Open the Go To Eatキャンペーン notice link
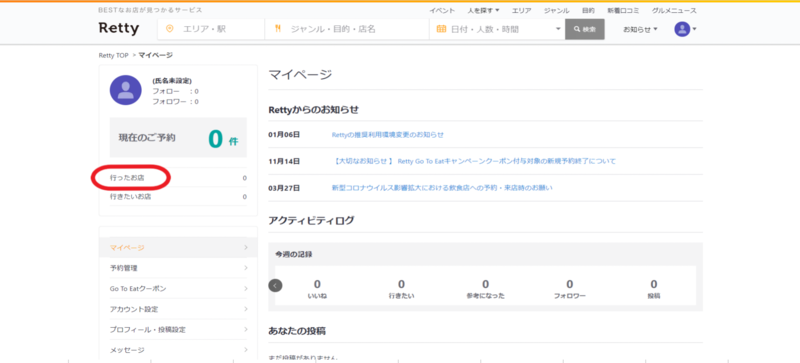The height and width of the screenshot is (363, 800). coord(474,161)
